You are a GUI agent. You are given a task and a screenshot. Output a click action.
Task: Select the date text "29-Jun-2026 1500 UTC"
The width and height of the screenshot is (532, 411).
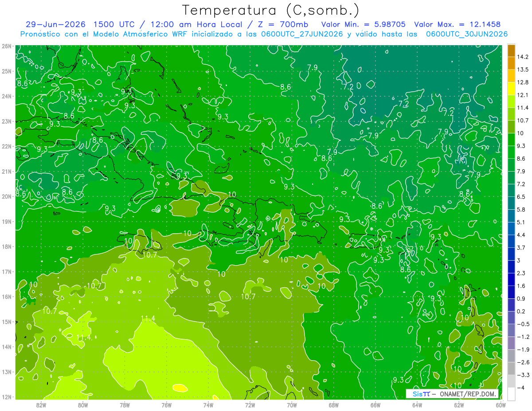tap(79, 24)
